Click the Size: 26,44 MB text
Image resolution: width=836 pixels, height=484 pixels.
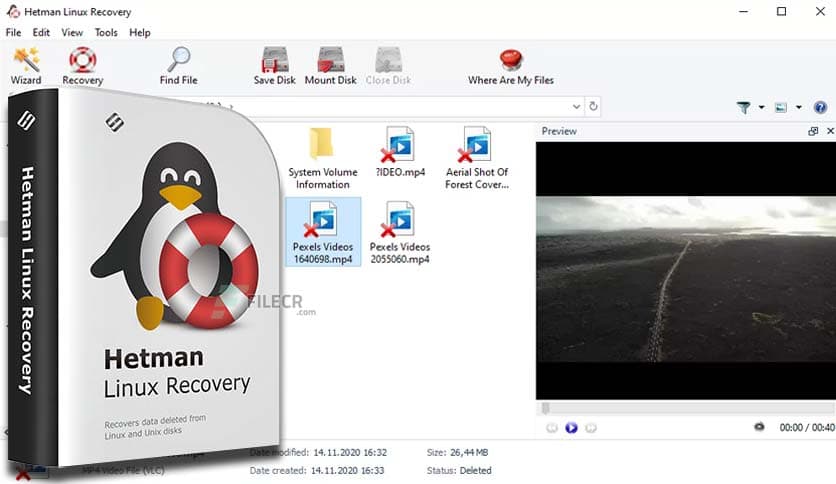(457, 453)
